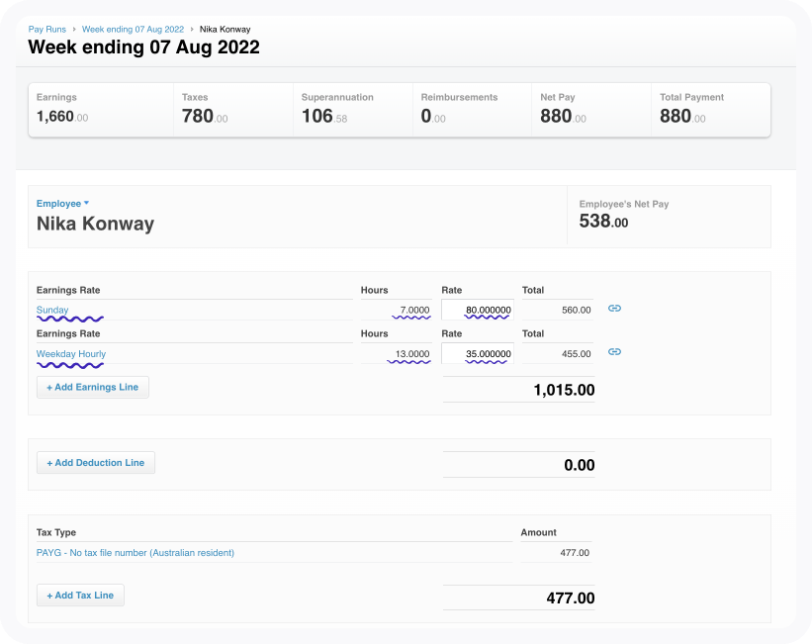Select the Employee's Net Pay value 538.00
The width and height of the screenshot is (812, 644).
(603, 222)
